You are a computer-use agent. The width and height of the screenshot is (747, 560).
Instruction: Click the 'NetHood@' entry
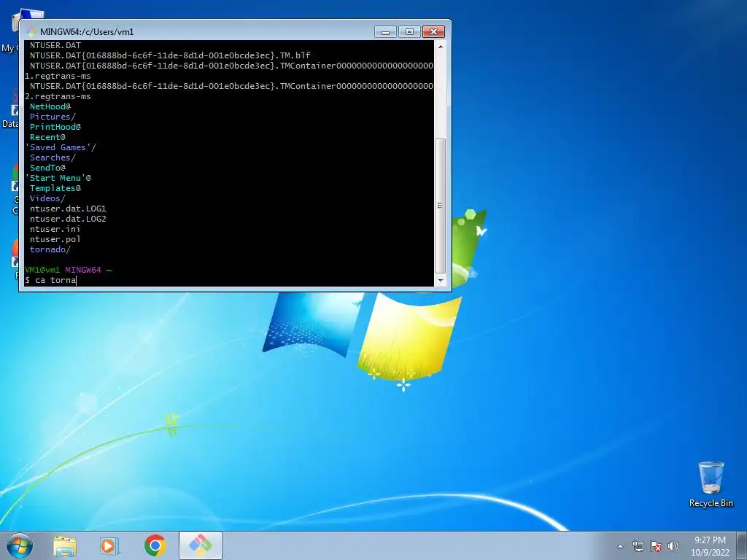pyautogui.click(x=50, y=106)
